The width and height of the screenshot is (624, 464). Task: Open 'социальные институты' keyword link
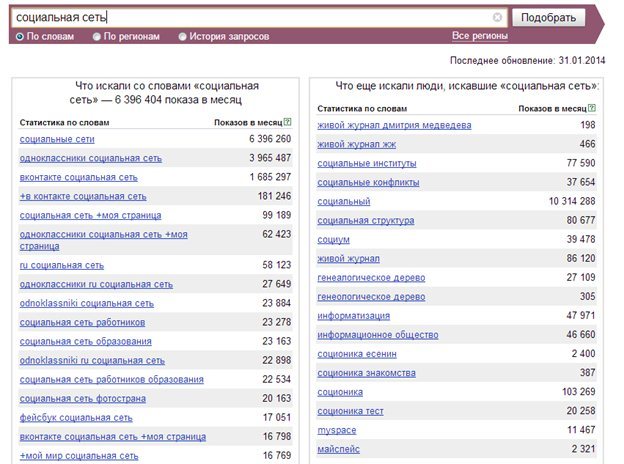pos(367,164)
